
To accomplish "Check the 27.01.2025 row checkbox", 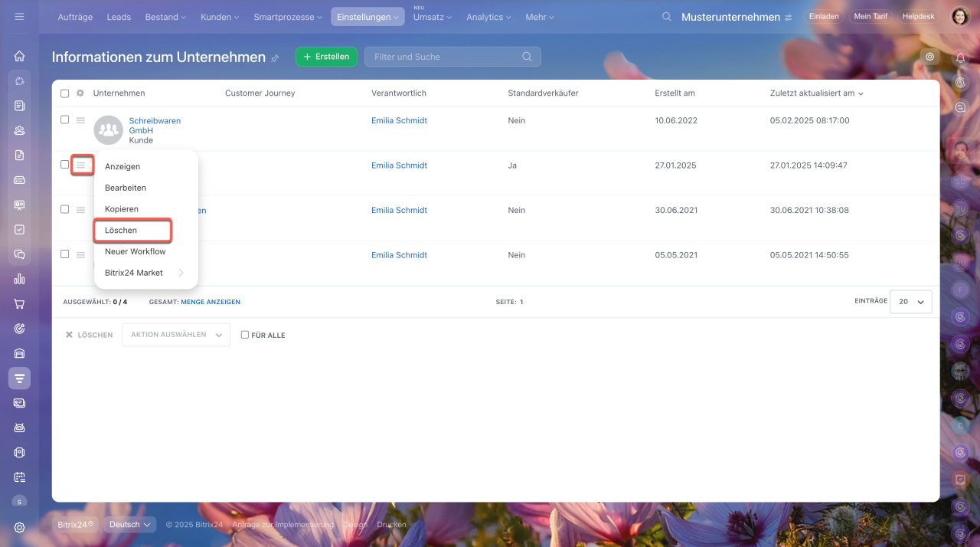I will (x=64, y=164).
